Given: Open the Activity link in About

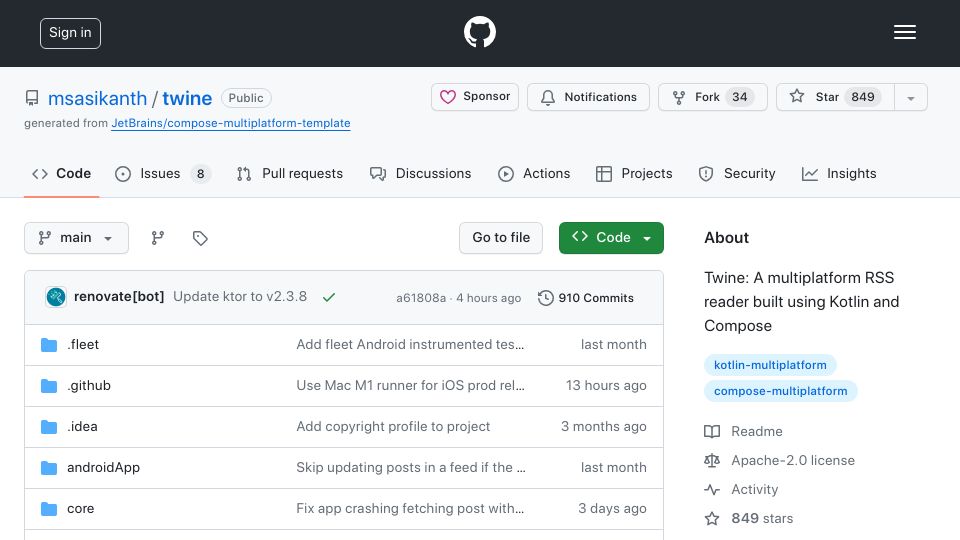Looking at the screenshot, I should [x=741, y=490].
